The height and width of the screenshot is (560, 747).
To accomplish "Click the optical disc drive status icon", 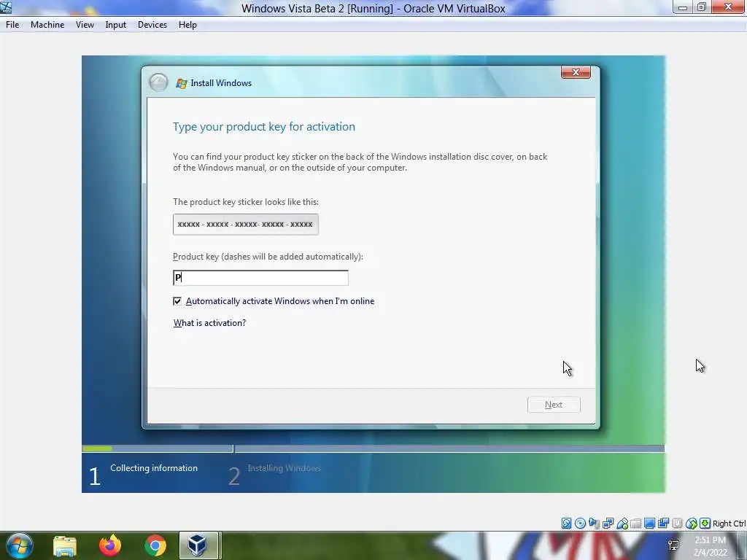I will pyautogui.click(x=580, y=524).
